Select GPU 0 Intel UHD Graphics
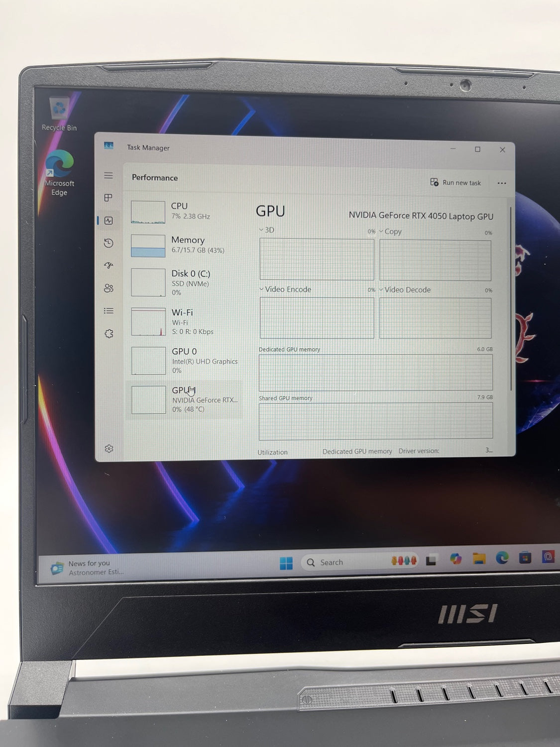The height and width of the screenshot is (747, 560). click(x=184, y=360)
